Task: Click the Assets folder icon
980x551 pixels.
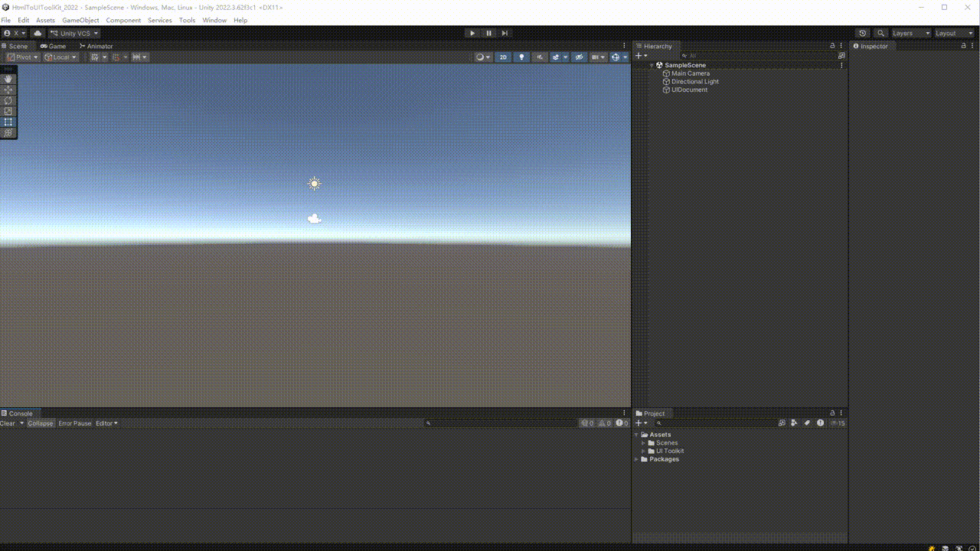Action: (645, 435)
